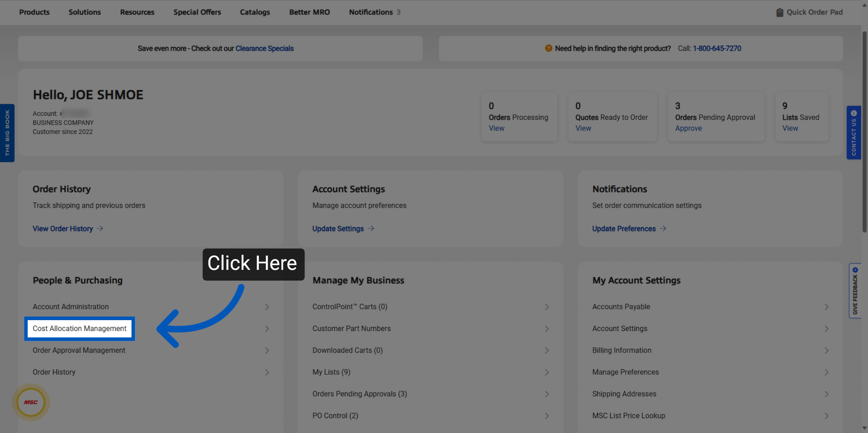The width and height of the screenshot is (868, 433).
Task: Click the Customer since 2022 text
Action: [63, 132]
